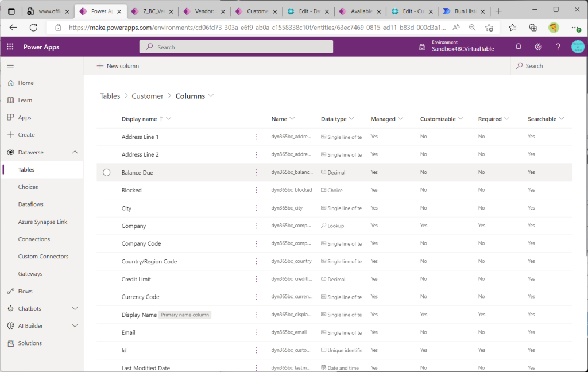Image resolution: width=588 pixels, height=372 pixels.
Task: Open Azure Synapse Link
Action: tap(42, 222)
